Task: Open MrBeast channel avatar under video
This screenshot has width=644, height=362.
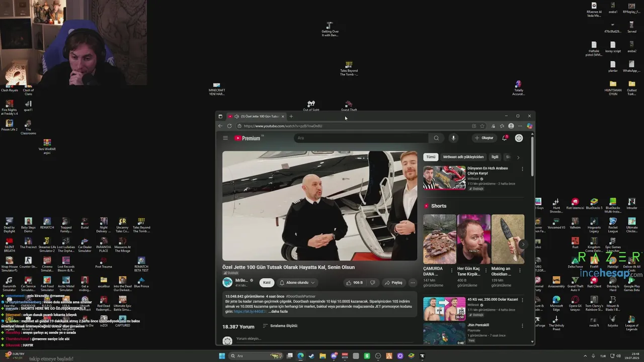Action: [227, 283]
